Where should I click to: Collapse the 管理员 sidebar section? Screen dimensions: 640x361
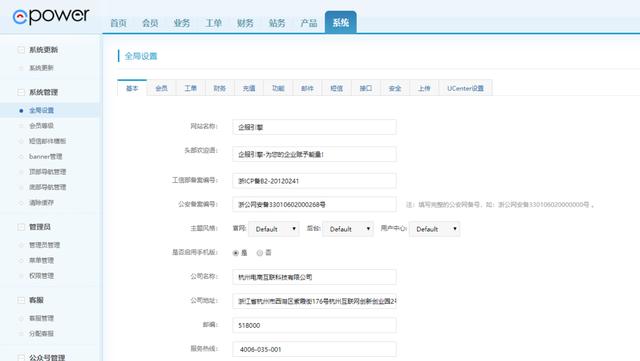point(34,227)
